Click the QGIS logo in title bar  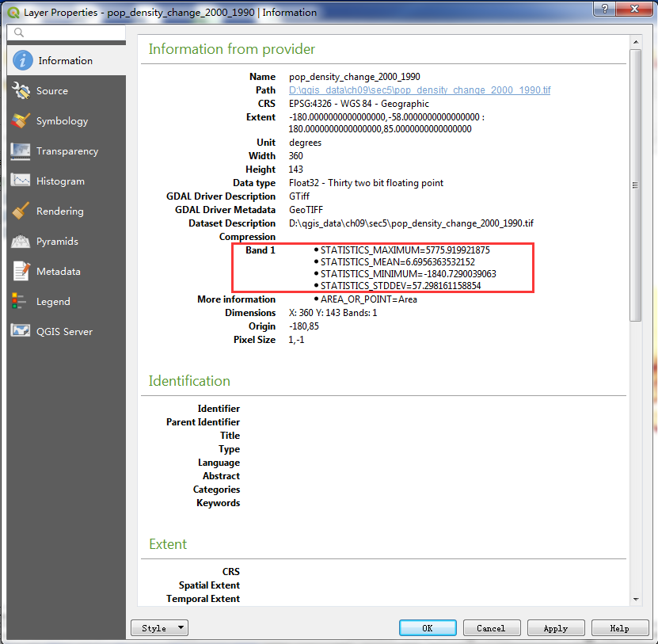[13, 13]
